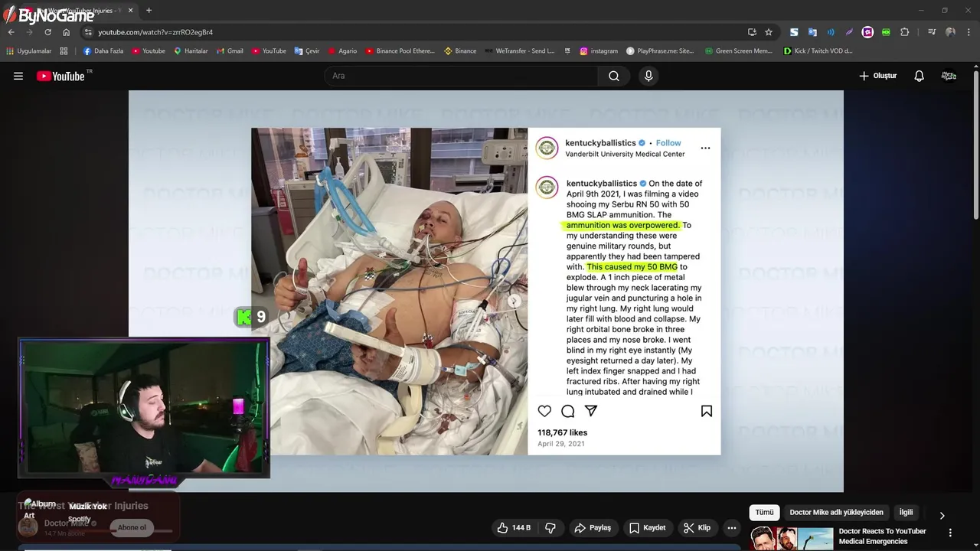The width and height of the screenshot is (980, 551).
Task: Open the Doctor Mike channel name link
Action: point(67,523)
